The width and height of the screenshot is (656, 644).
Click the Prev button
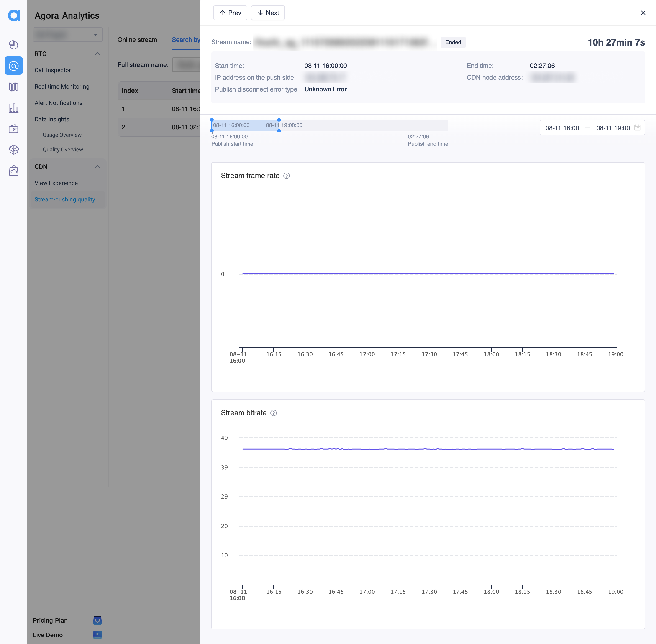click(230, 13)
